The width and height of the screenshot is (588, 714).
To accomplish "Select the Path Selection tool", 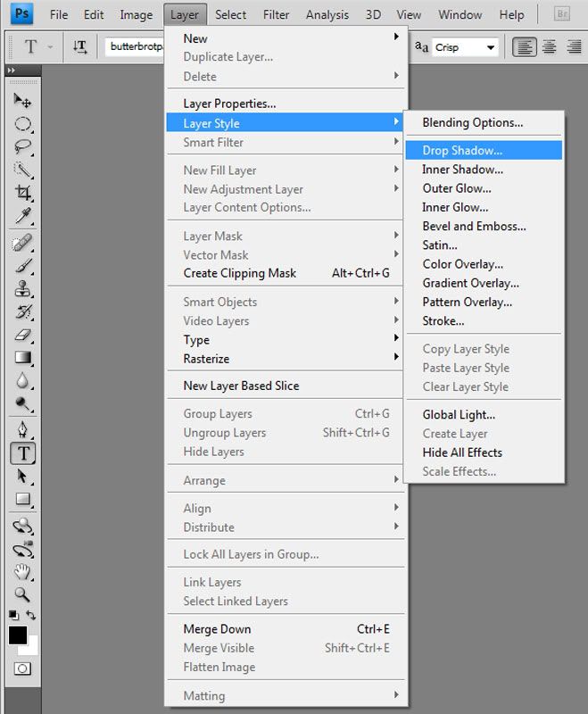I will [x=22, y=477].
